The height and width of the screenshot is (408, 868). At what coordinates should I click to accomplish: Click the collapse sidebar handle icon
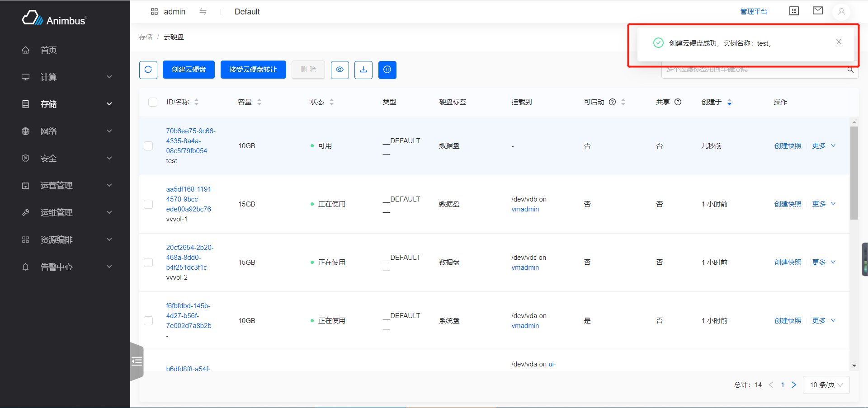pos(137,361)
